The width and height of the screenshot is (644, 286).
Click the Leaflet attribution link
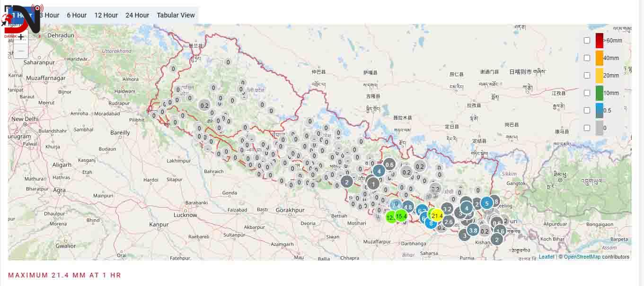point(546,257)
